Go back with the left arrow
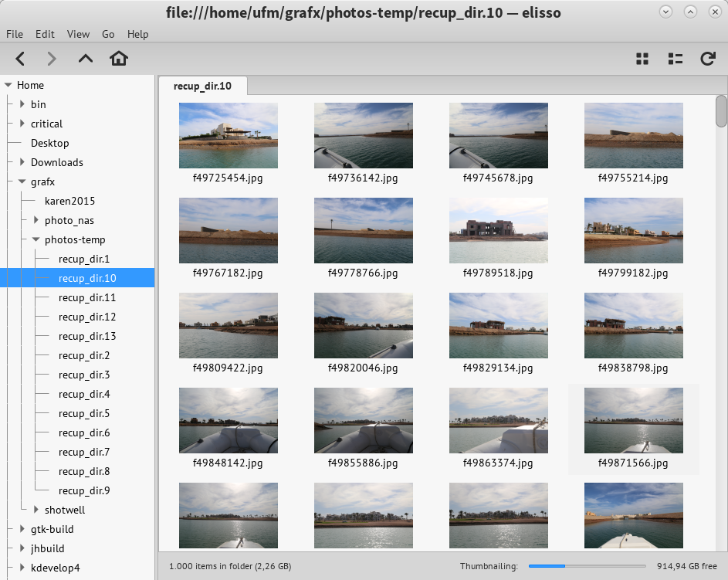728x580 pixels. [x=20, y=59]
